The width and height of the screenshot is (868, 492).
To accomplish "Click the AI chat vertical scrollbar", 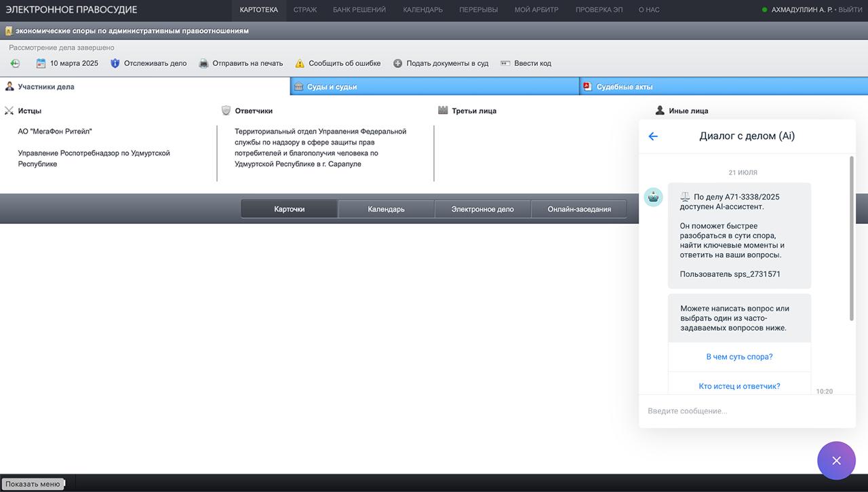I will 852,238.
